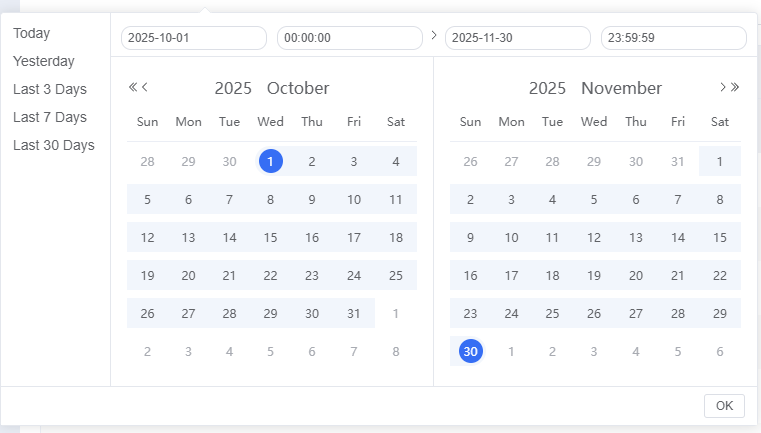Choose the Last 30 Days range
Screen dimensions: 761x433
pyautogui.click(x=54, y=145)
